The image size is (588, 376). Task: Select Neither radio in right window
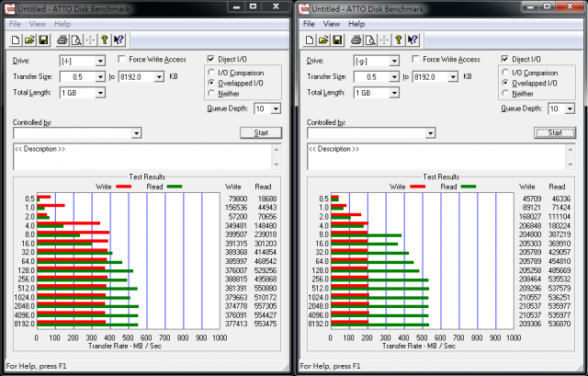pos(505,93)
